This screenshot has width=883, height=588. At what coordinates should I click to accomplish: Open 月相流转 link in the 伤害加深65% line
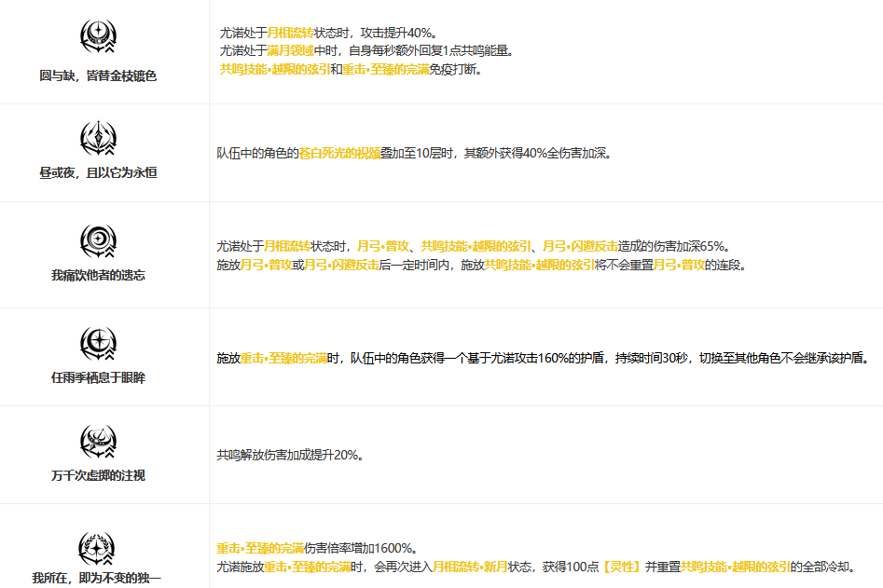click(x=287, y=246)
